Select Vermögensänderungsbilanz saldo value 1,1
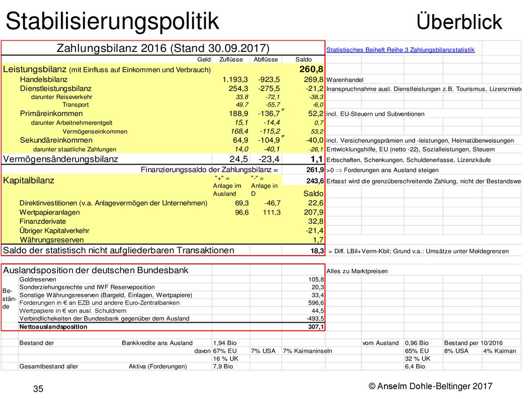 316,159
